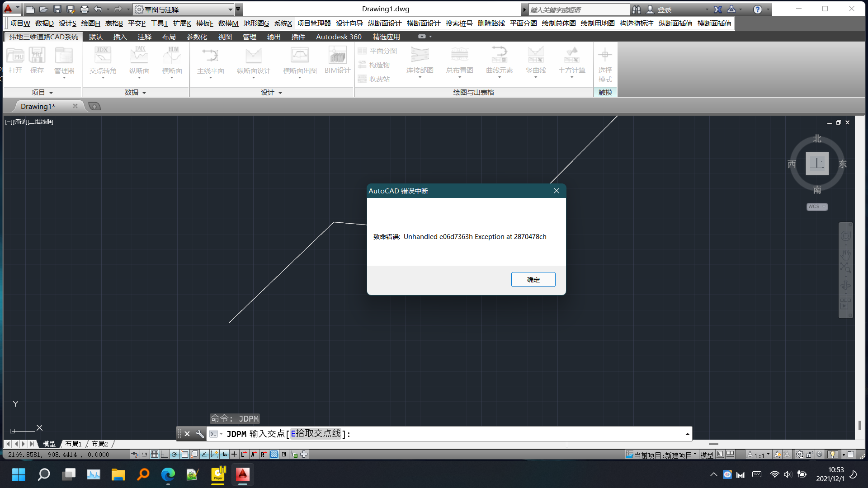
Task: Open the 地形图G menu
Action: point(256,23)
